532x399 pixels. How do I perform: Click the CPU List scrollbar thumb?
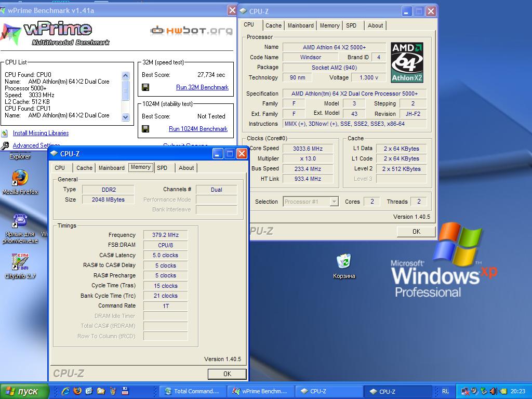(126, 90)
